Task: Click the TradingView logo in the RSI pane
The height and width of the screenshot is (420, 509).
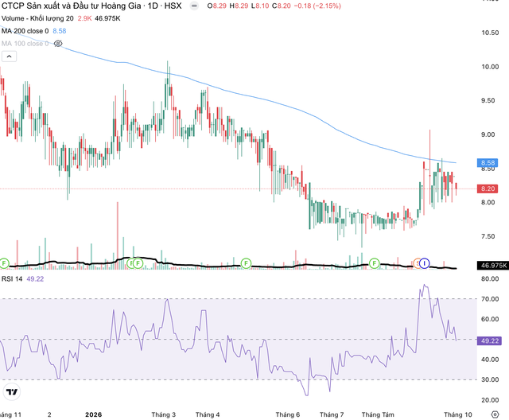Action: (x=12, y=392)
